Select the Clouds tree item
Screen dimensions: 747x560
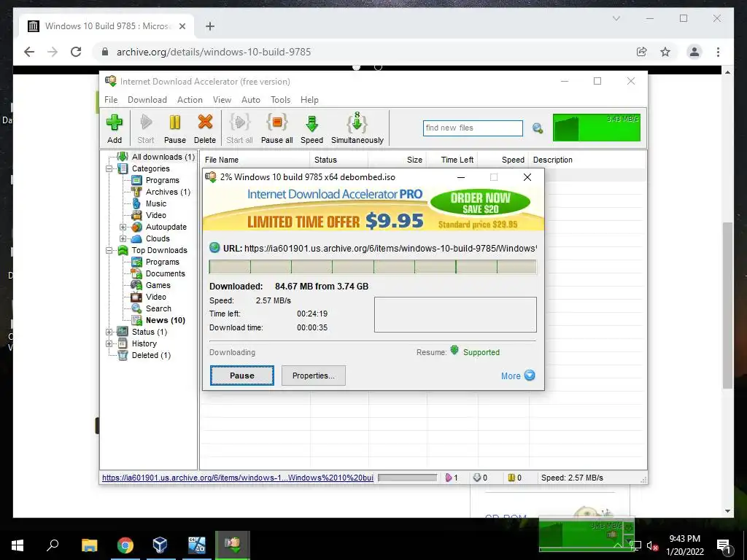tap(158, 238)
